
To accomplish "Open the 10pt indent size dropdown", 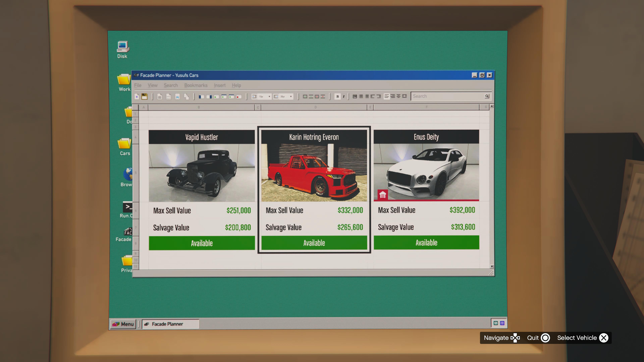I will tap(269, 96).
